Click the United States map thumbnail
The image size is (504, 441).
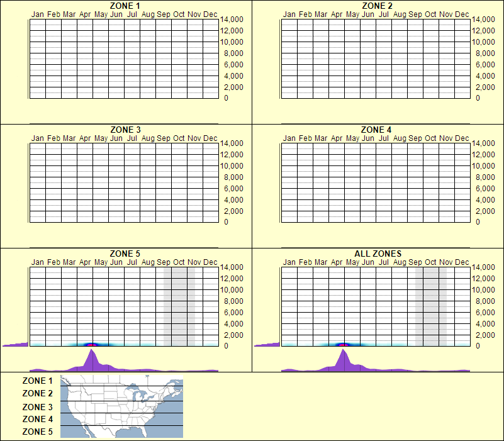[x=121, y=406]
